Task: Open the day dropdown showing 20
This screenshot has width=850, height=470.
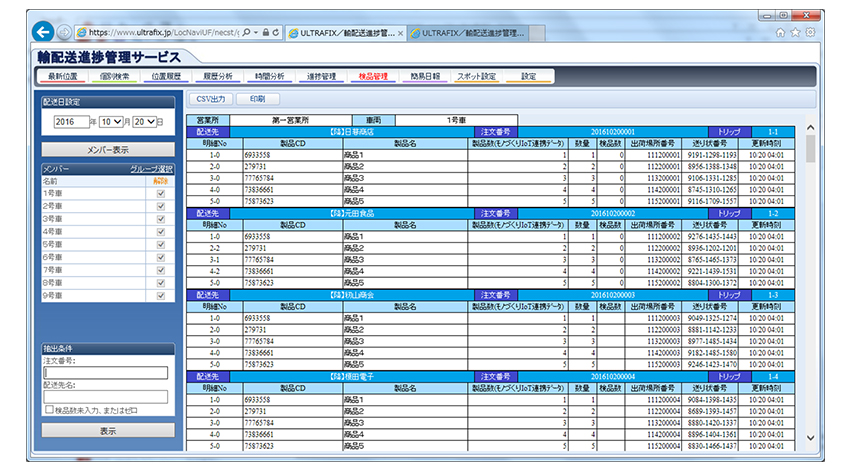Action: [x=142, y=121]
